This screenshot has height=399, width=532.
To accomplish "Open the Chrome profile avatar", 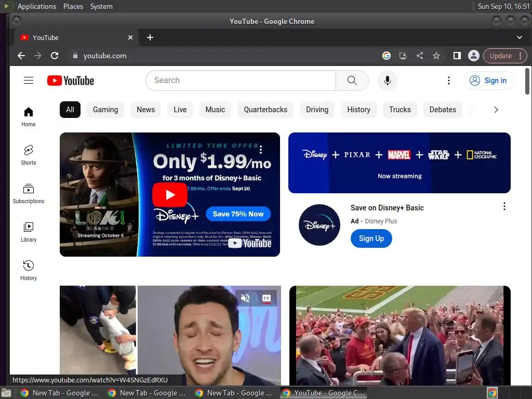I will pos(474,56).
